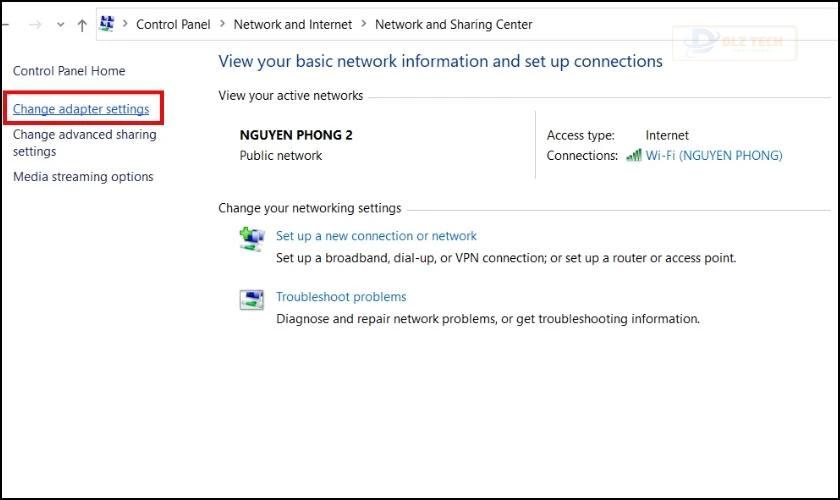The height and width of the screenshot is (500, 840).
Task: Open Change adapter settings
Action: [x=81, y=109]
